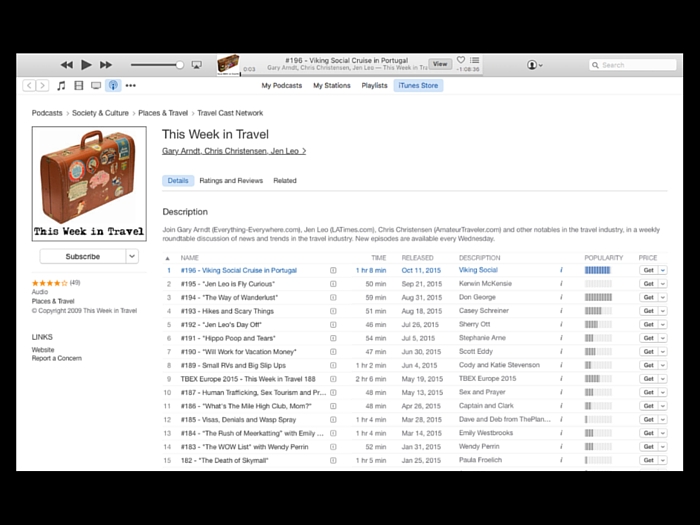This screenshot has height=525, width=700.
Task: Expand the dropdown beside Subscribe
Action: point(132,256)
